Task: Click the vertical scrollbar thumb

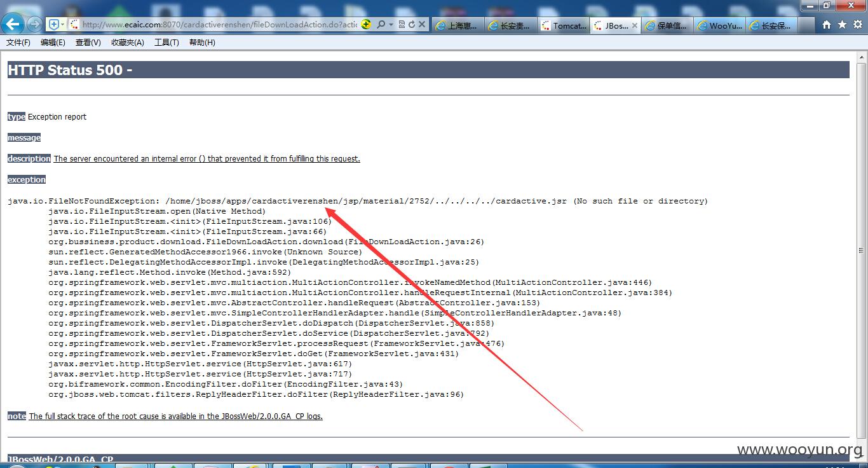Action: point(862,251)
